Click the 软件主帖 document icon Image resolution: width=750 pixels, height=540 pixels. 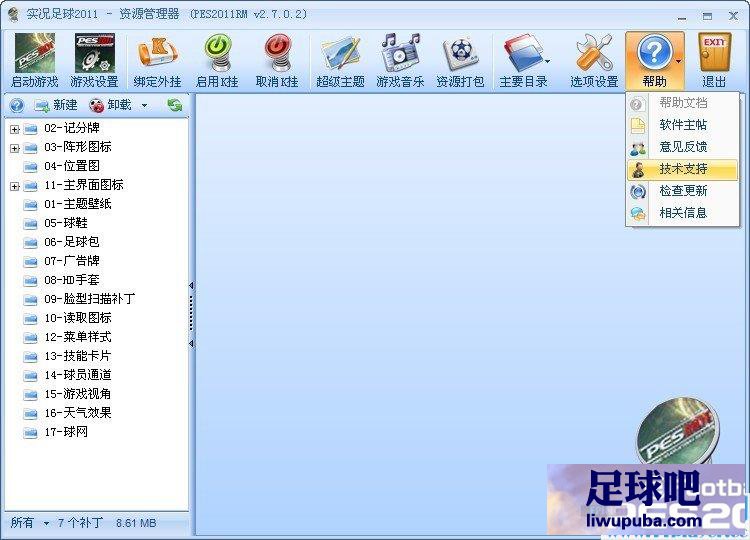click(638, 125)
